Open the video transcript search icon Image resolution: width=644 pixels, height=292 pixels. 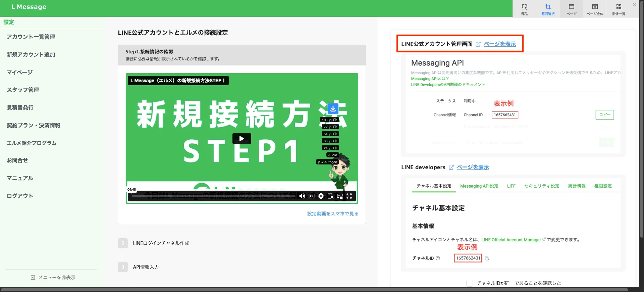(330, 196)
